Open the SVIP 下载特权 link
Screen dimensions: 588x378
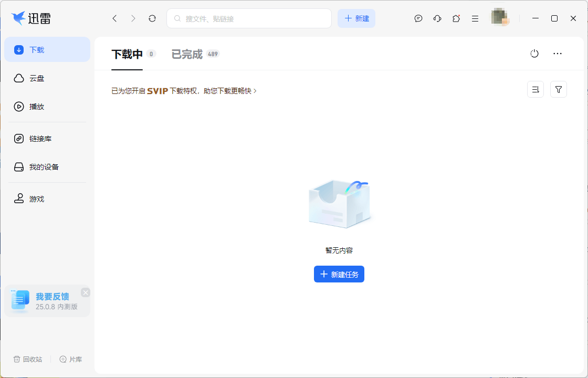click(184, 91)
